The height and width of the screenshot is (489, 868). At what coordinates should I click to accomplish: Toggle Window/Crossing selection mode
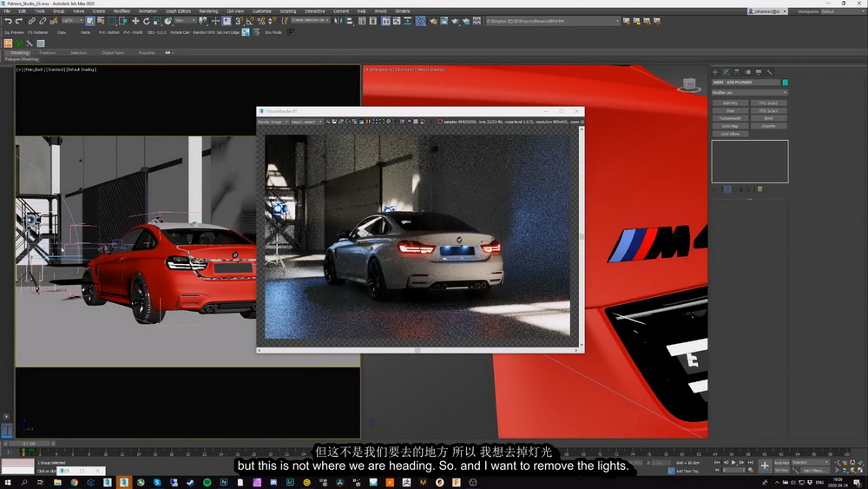click(122, 21)
